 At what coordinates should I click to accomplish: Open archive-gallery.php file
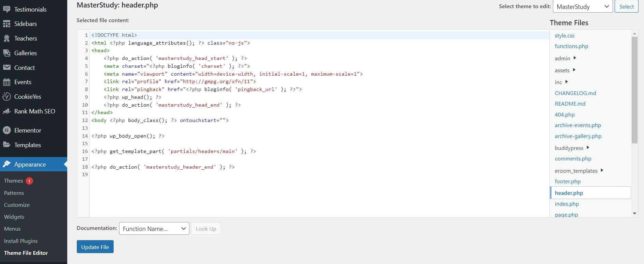[578, 136]
